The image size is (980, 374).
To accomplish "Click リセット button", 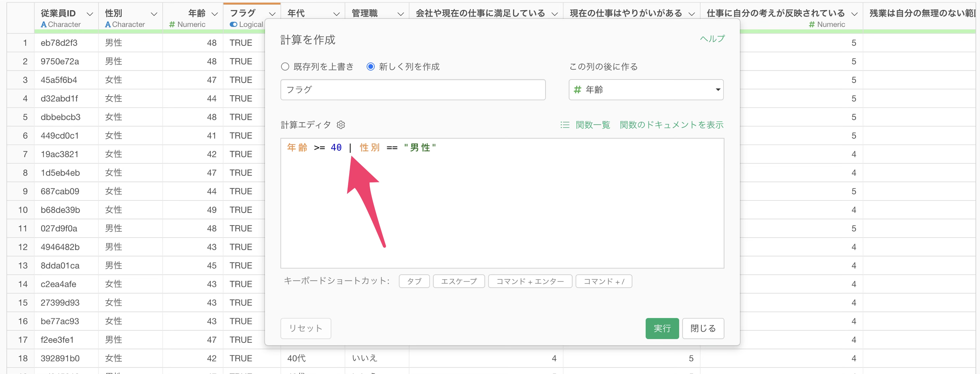I will (305, 328).
